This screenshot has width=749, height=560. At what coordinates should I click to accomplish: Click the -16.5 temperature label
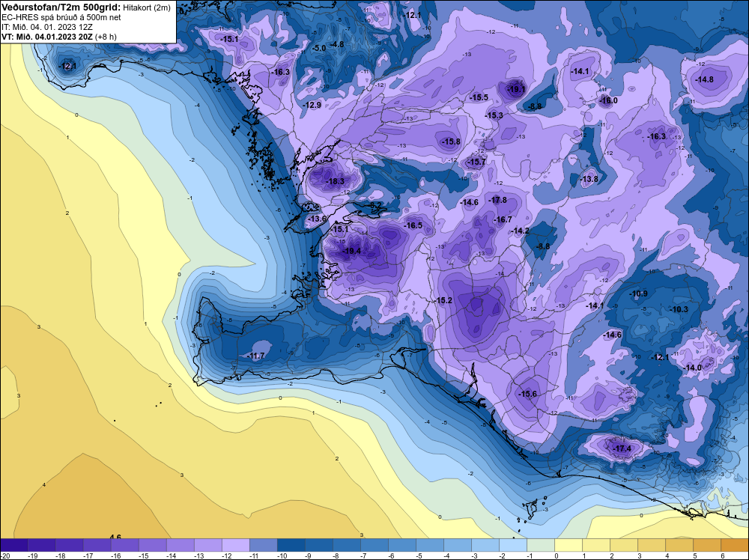point(413,225)
